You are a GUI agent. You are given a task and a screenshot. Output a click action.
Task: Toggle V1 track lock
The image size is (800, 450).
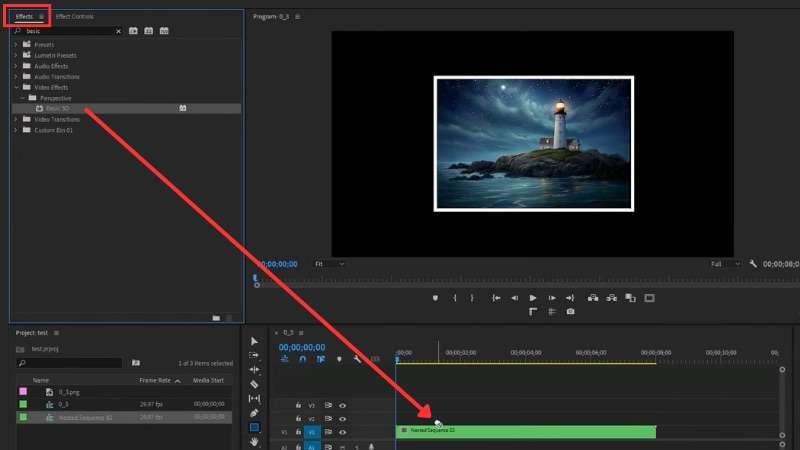click(298, 432)
